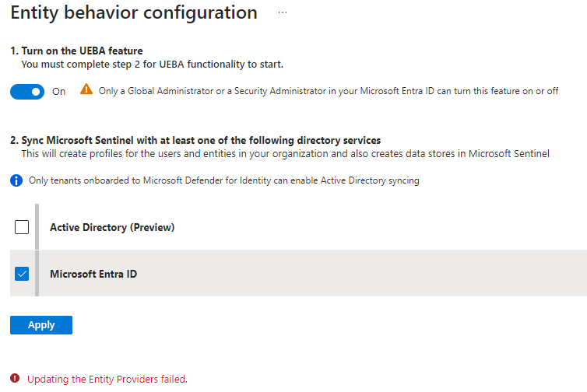Open the ellipsis menu beside the page title
Viewport: 587px width, 392px height.
coord(283,12)
